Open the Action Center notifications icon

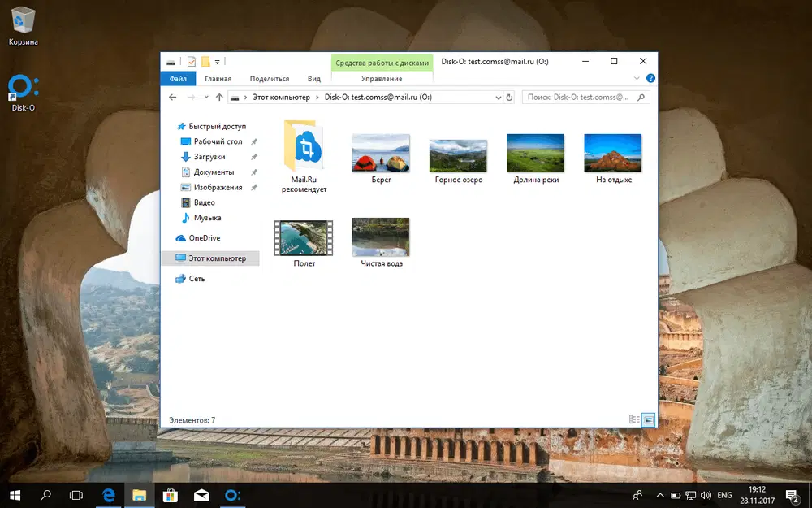pos(793,496)
